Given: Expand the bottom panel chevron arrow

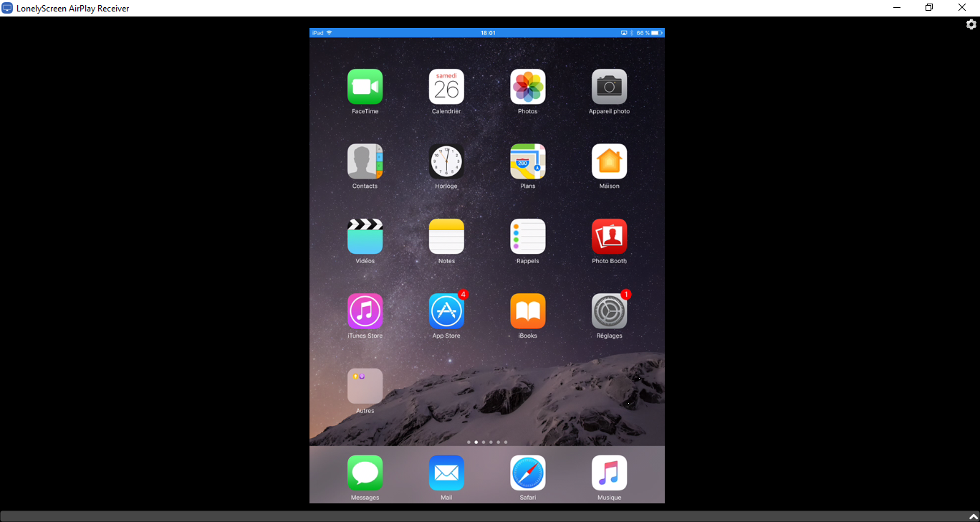Looking at the screenshot, I should pyautogui.click(x=973, y=517).
